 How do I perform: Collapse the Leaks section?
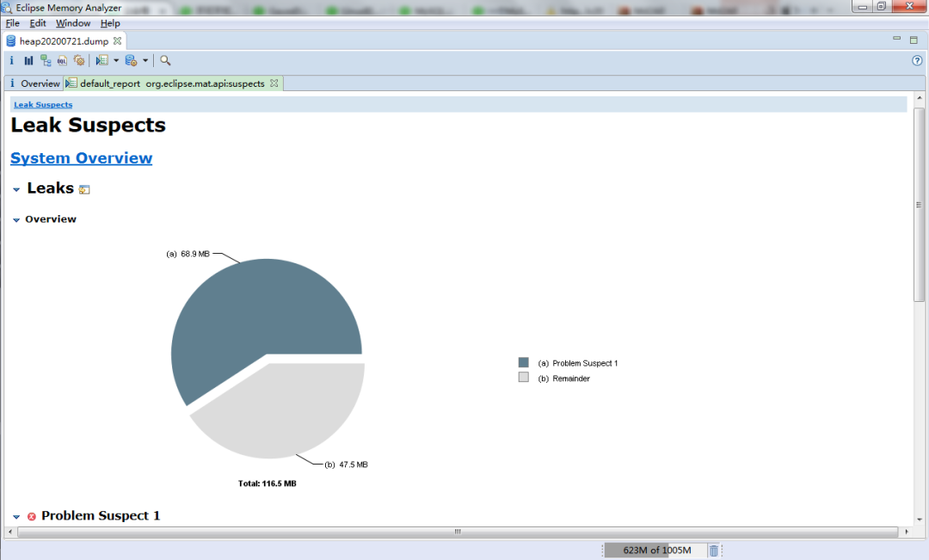pyautogui.click(x=16, y=189)
